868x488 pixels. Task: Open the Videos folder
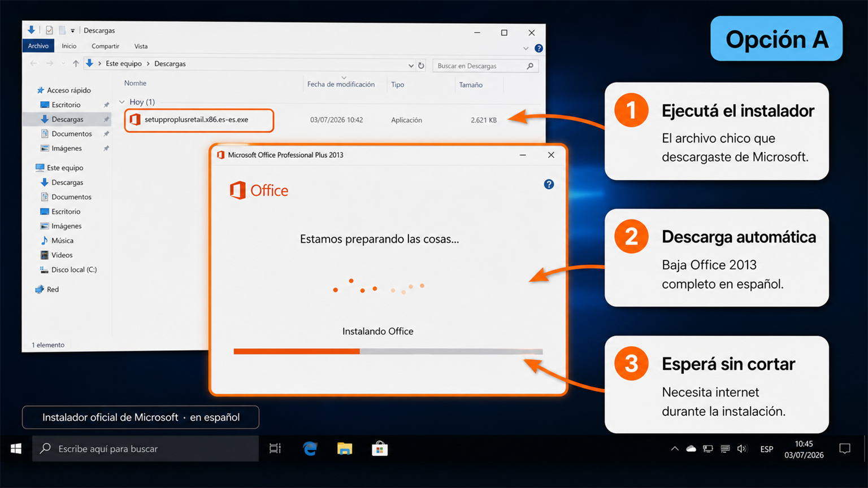(x=62, y=255)
